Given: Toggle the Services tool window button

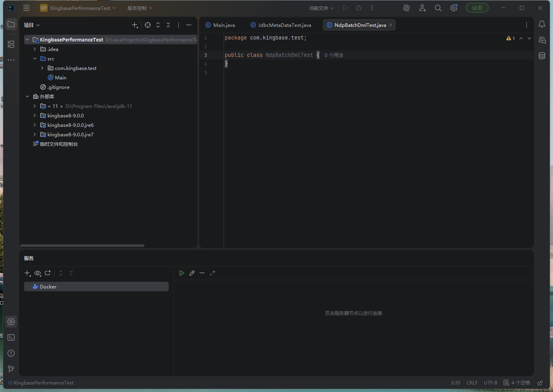Looking at the screenshot, I should tap(11, 322).
